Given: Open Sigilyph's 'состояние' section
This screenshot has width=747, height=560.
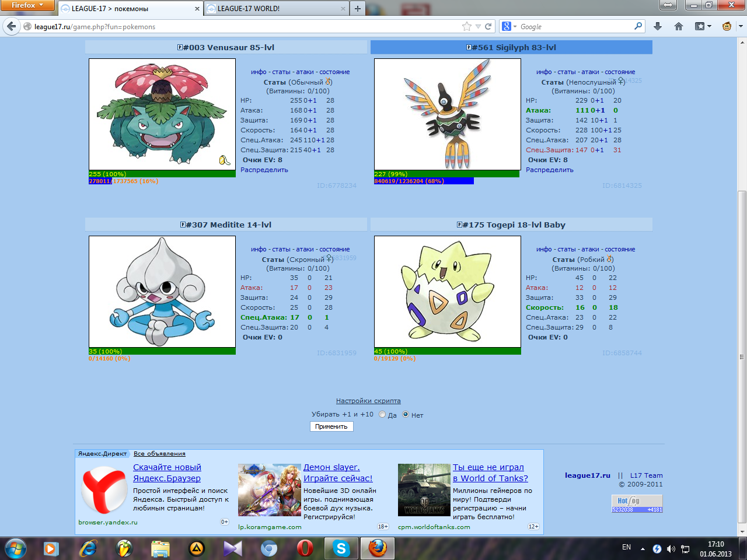Looking at the screenshot, I should (x=620, y=72).
